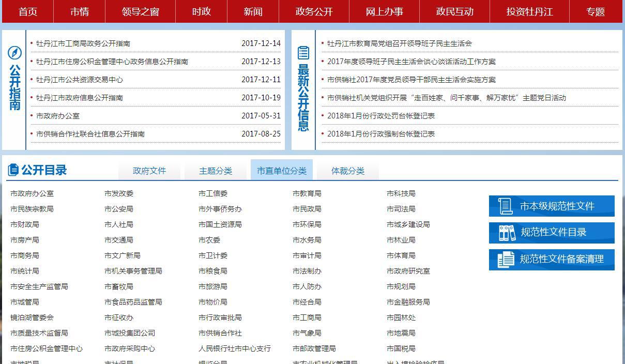Click the 市公安局 department link
This screenshot has height=364, width=625.
click(119, 209)
